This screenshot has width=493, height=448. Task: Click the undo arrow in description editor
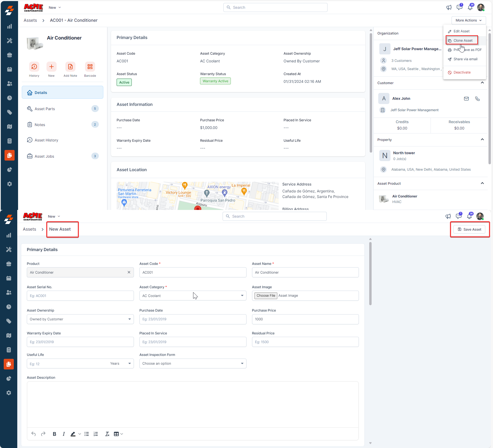33,434
